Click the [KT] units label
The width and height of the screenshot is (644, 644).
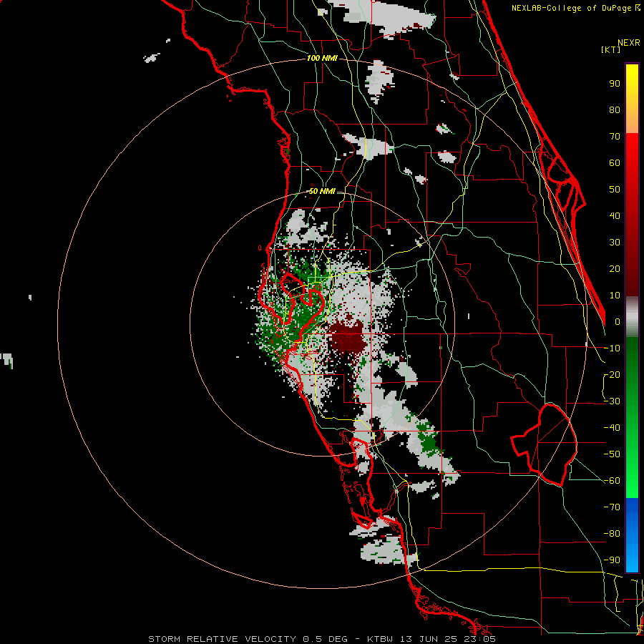(611, 49)
